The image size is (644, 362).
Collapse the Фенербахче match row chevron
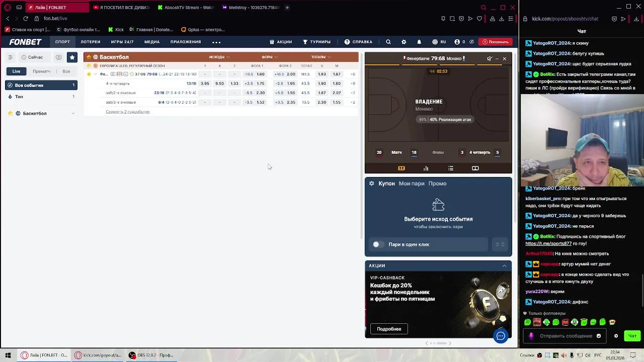coord(96,74)
